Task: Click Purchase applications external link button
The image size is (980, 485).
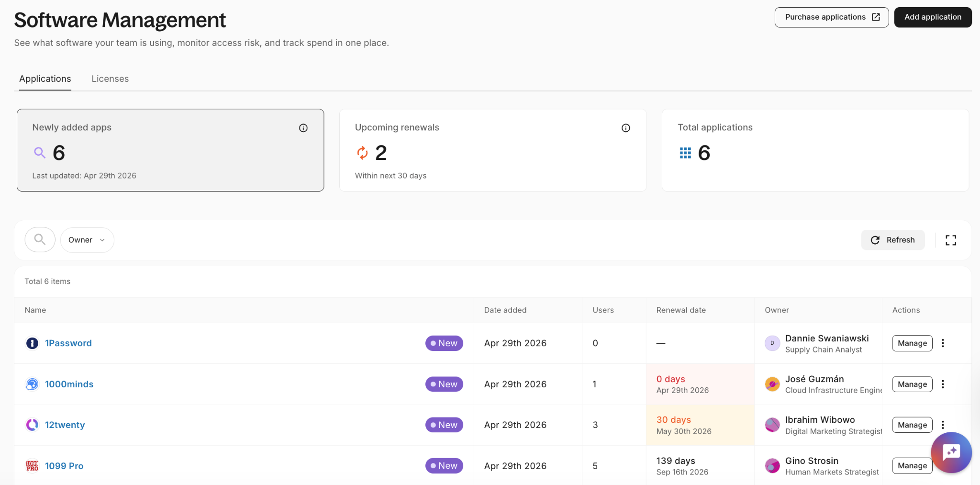Action: point(831,17)
